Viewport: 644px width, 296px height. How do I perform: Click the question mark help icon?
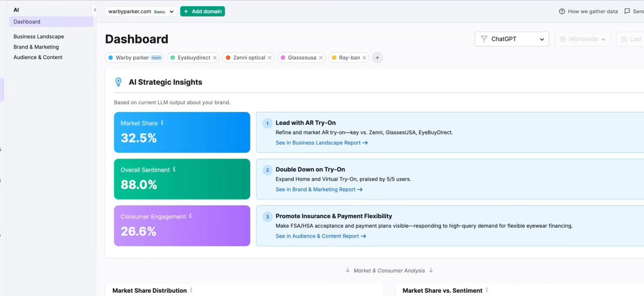tap(562, 11)
